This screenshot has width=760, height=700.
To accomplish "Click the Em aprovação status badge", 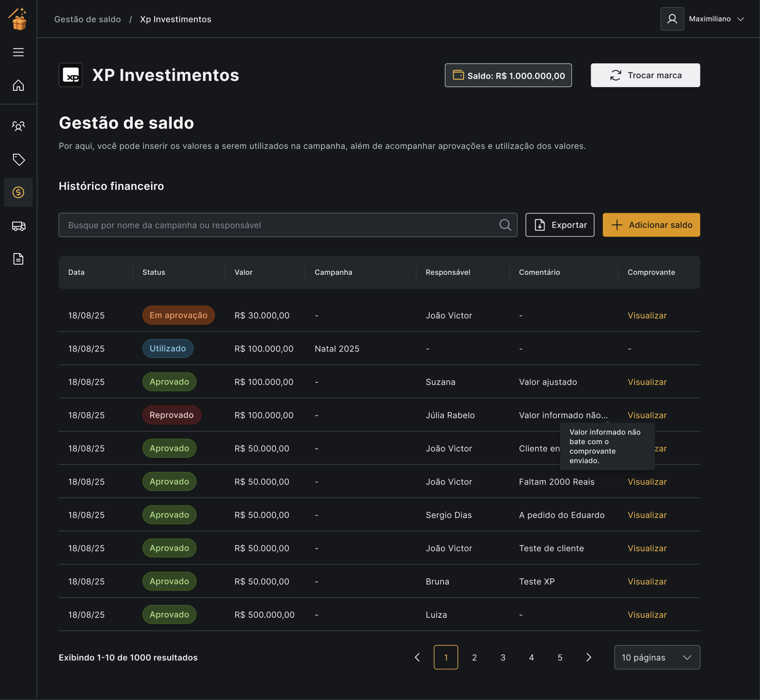I will tap(178, 315).
